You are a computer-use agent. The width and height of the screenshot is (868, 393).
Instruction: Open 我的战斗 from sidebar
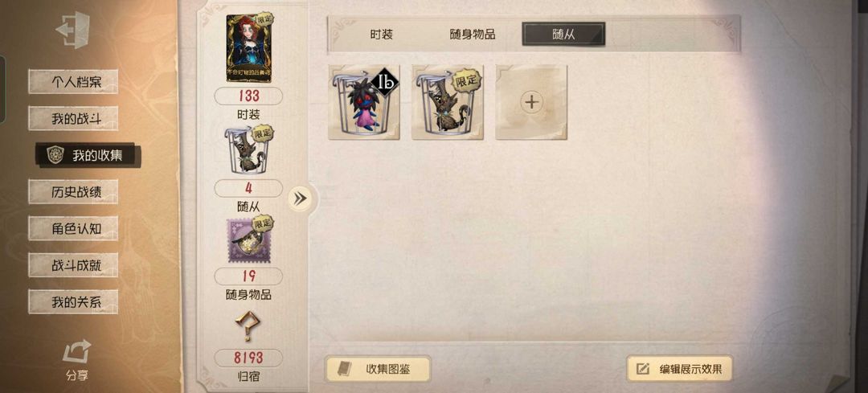tap(73, 118)
